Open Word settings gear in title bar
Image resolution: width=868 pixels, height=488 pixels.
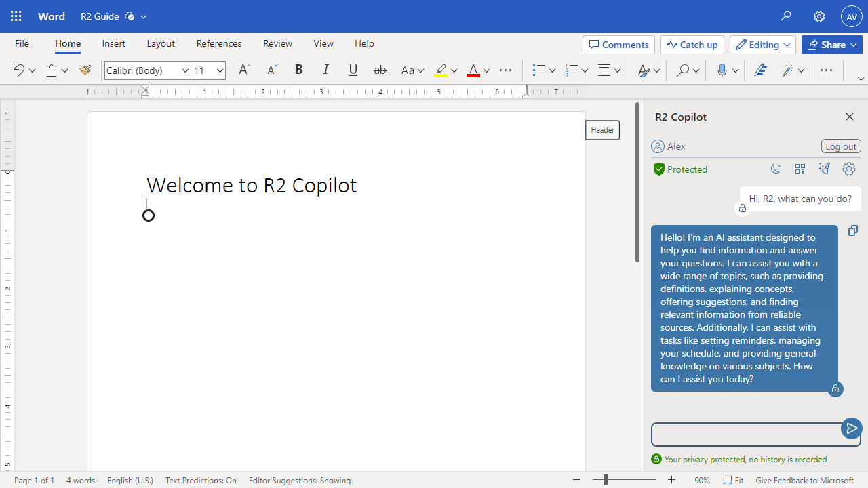coord(819,16)
